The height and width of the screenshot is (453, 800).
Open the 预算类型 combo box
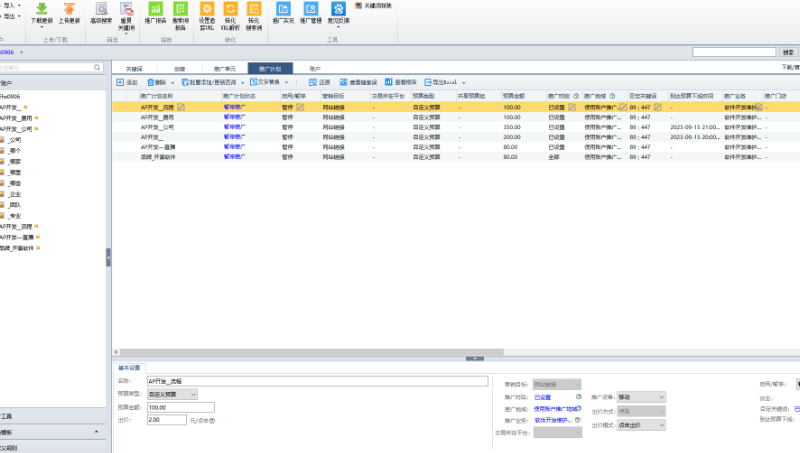(172, 394)
